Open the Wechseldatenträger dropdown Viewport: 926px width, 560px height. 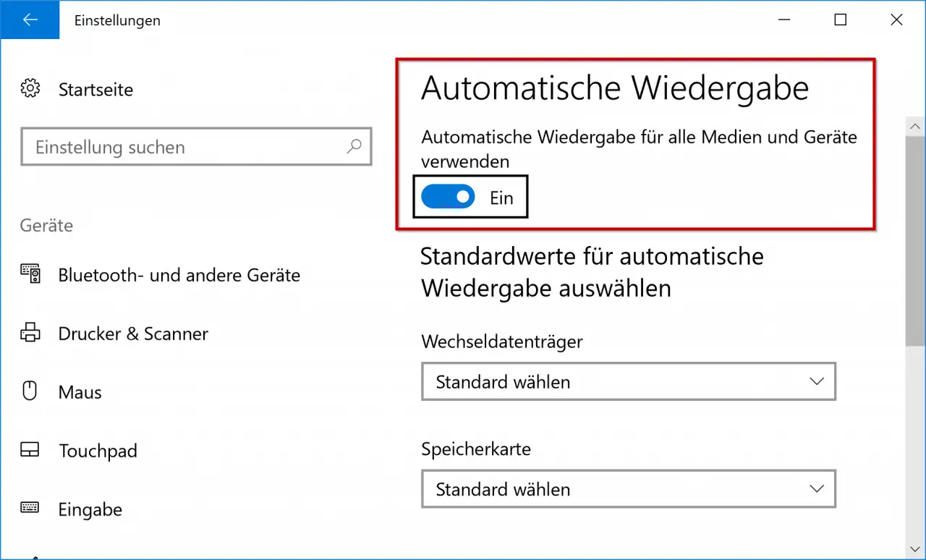click(x=629, y=381)
